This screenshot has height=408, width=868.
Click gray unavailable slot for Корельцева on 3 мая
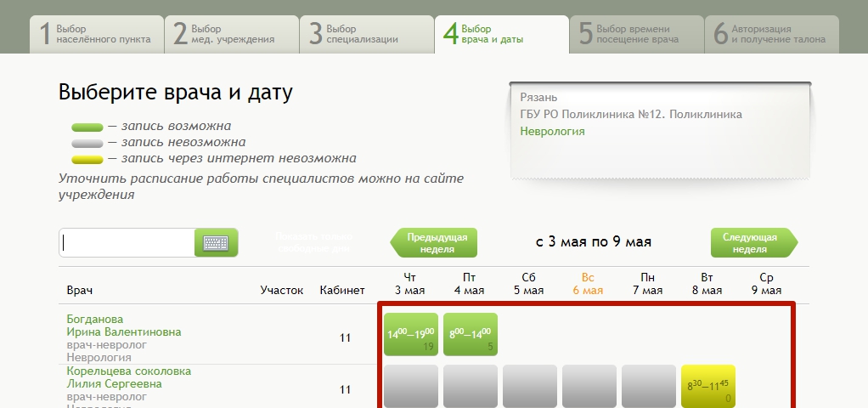tap(411, 387)
